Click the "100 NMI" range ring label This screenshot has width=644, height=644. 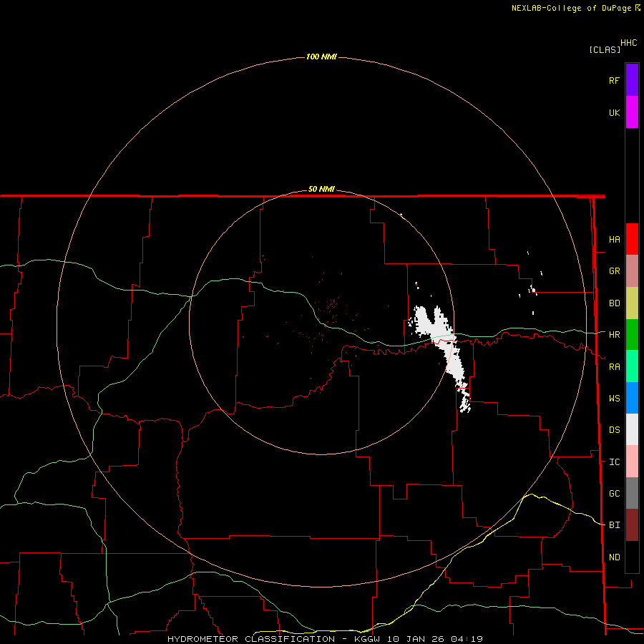(x=321, y=57)
